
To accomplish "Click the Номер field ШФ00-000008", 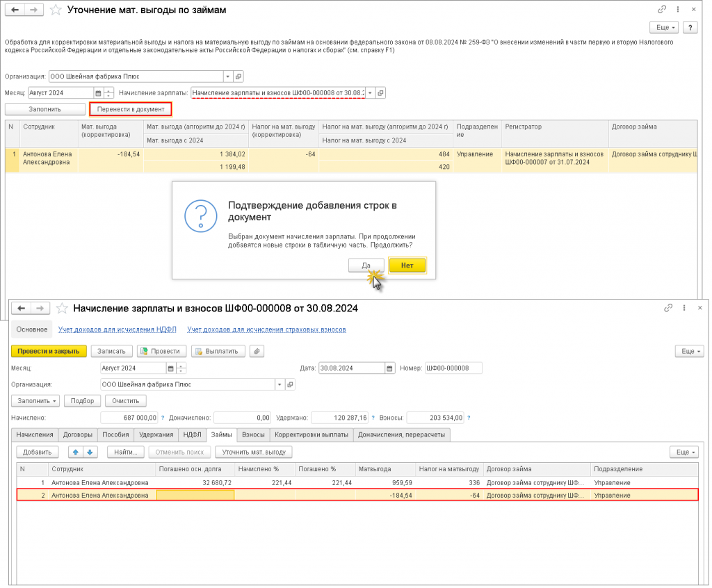I will pos(453,368).
